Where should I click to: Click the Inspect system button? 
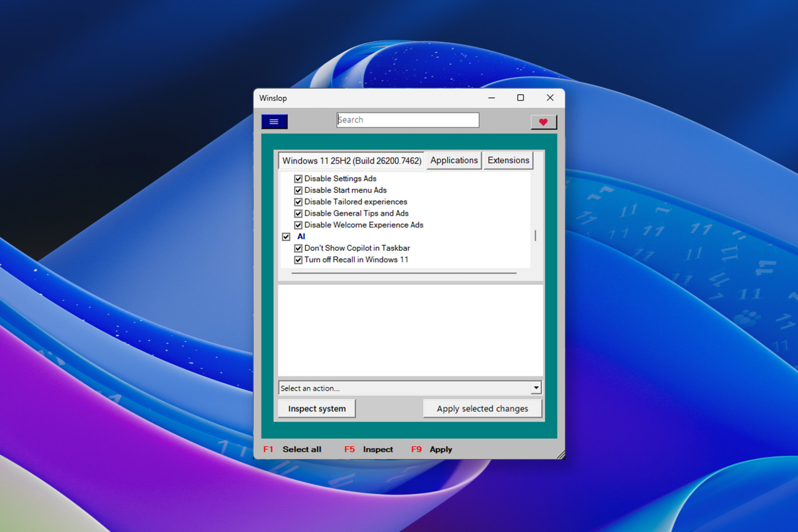click(316, 408)
